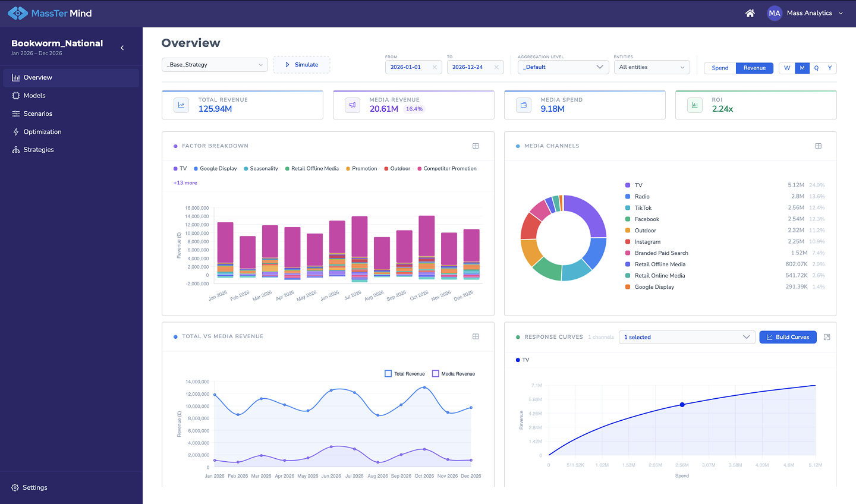Toggle Total Revenue legend checkbox

(x=388, y=374)
